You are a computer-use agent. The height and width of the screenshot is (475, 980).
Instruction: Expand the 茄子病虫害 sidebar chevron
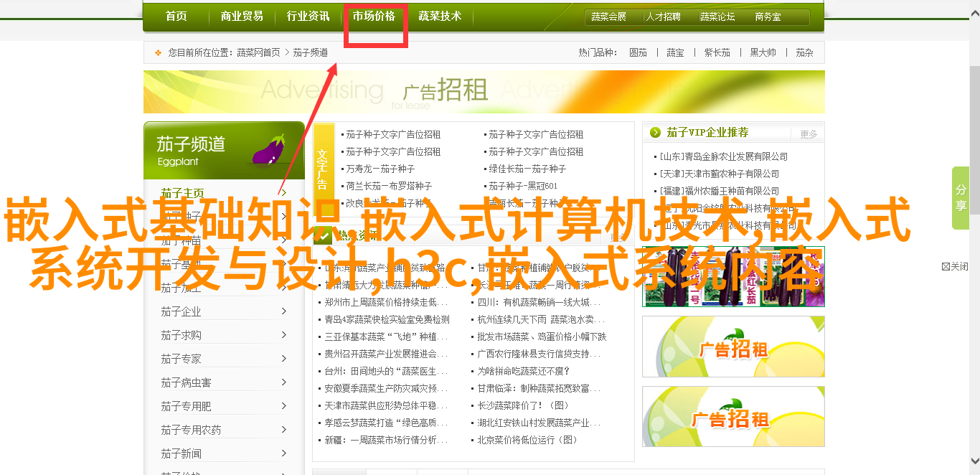click(x=284, y=382)
